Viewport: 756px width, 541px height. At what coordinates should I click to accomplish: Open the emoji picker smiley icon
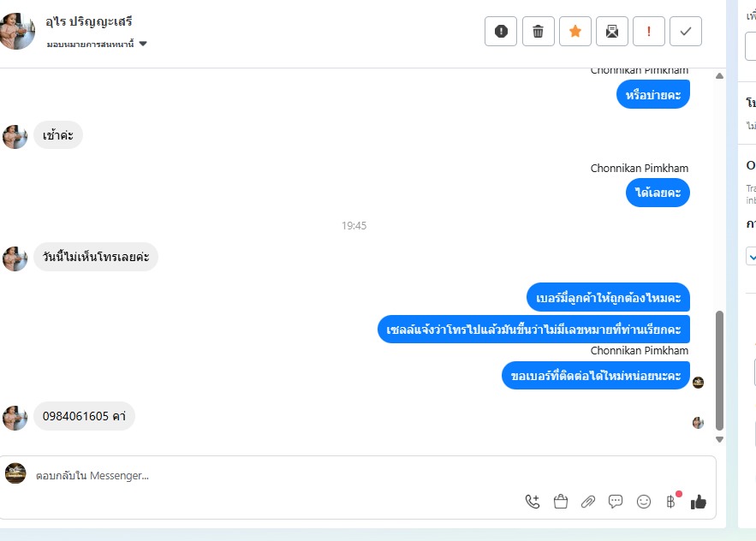coord(644,502)
